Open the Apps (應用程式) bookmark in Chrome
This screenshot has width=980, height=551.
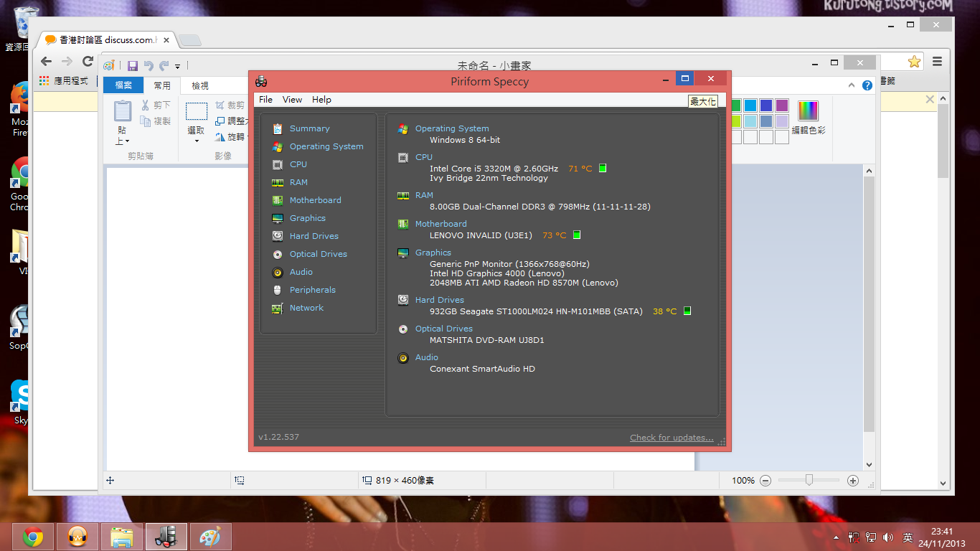click(x=64, y=81)
